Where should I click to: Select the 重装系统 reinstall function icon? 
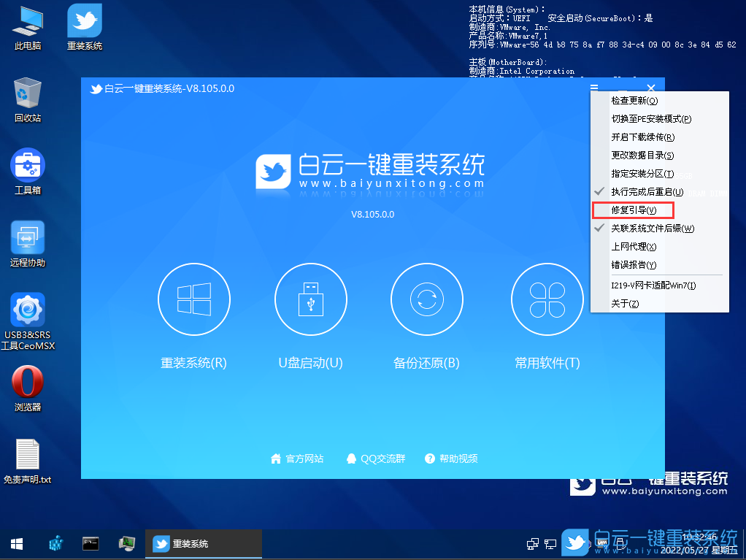193,299
